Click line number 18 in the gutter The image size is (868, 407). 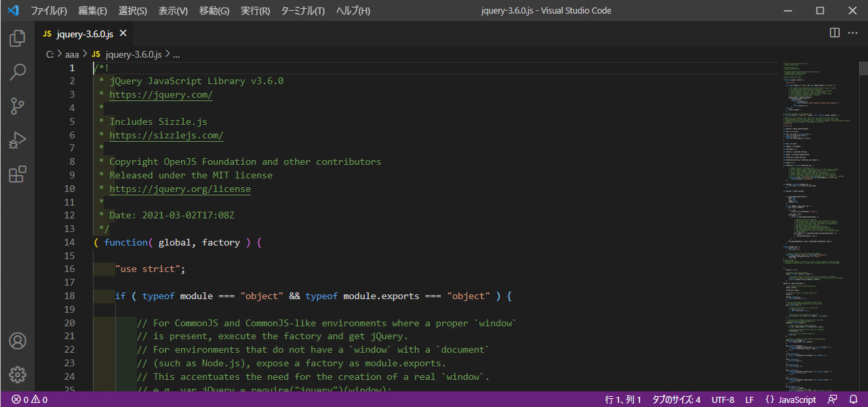click(70, 296)
